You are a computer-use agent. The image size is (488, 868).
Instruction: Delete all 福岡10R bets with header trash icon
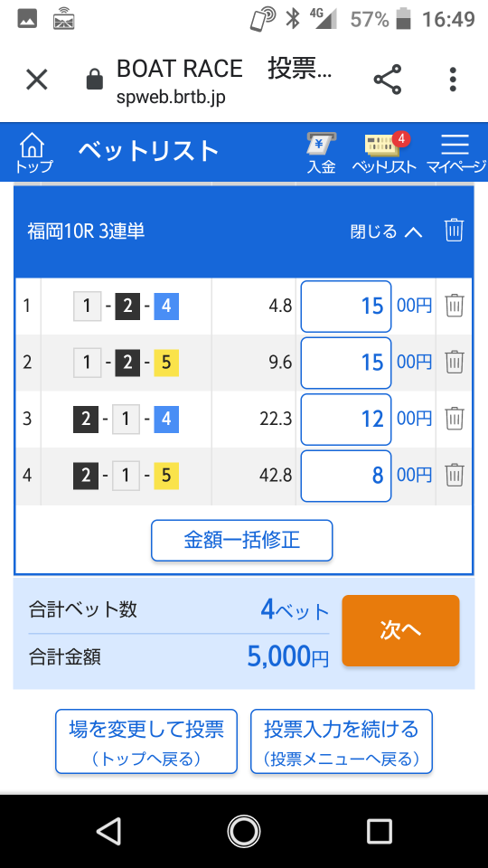point(455,231)
